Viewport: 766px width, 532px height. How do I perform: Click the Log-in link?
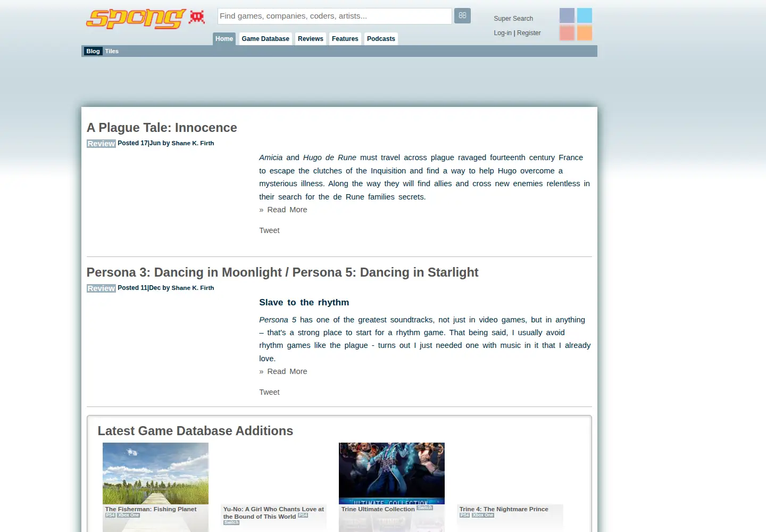503,33
